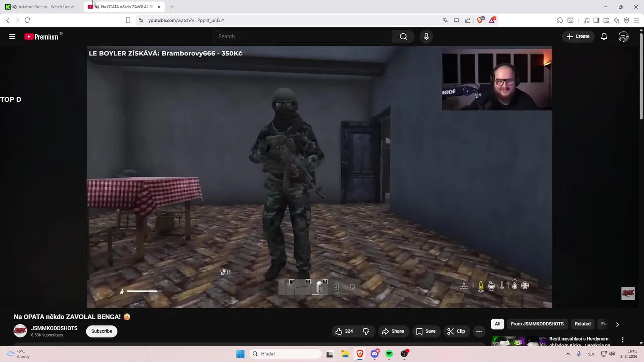Image resolution: width=644 pixels, height=362 pixels.
Task: Open the Leo AI sparkle icon
Action: (616, 20)
